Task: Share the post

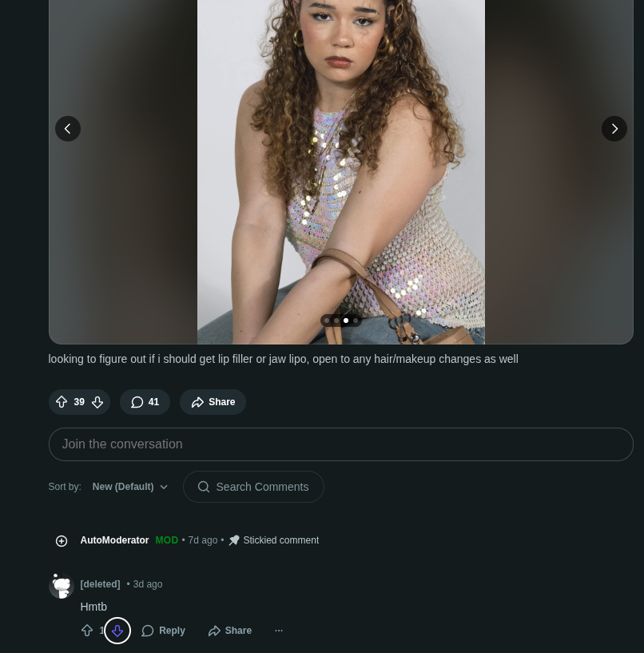Action: (213, 402)
